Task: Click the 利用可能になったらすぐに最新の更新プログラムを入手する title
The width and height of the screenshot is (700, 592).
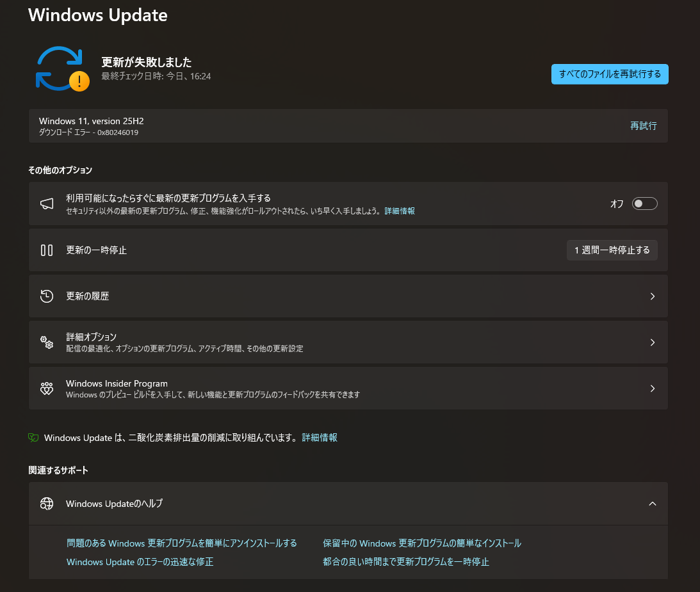Action: pos(168,198)
